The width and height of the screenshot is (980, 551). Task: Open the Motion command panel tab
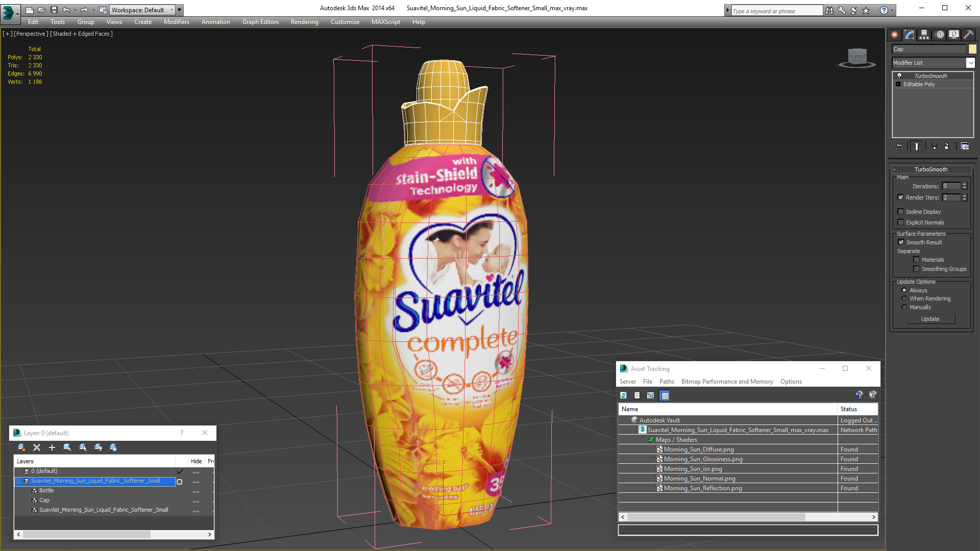[940, 35]
